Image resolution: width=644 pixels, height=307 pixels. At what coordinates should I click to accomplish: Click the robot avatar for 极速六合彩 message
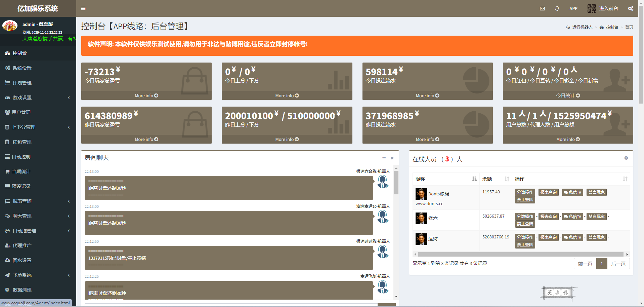383,182
